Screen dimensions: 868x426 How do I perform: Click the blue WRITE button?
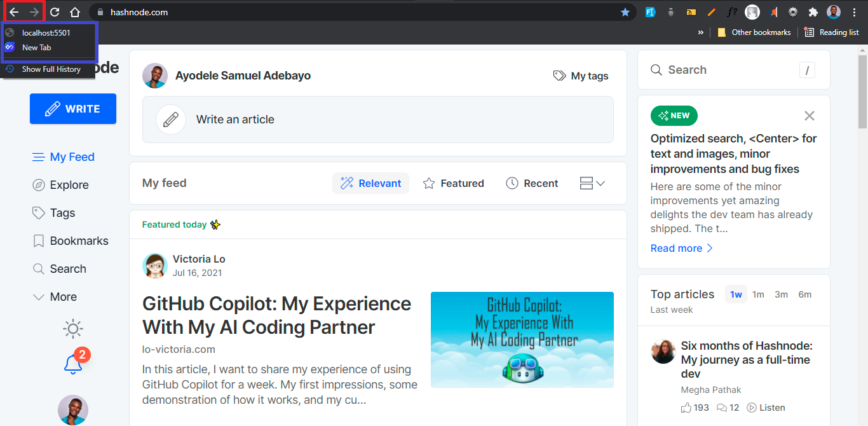point(73,109)
